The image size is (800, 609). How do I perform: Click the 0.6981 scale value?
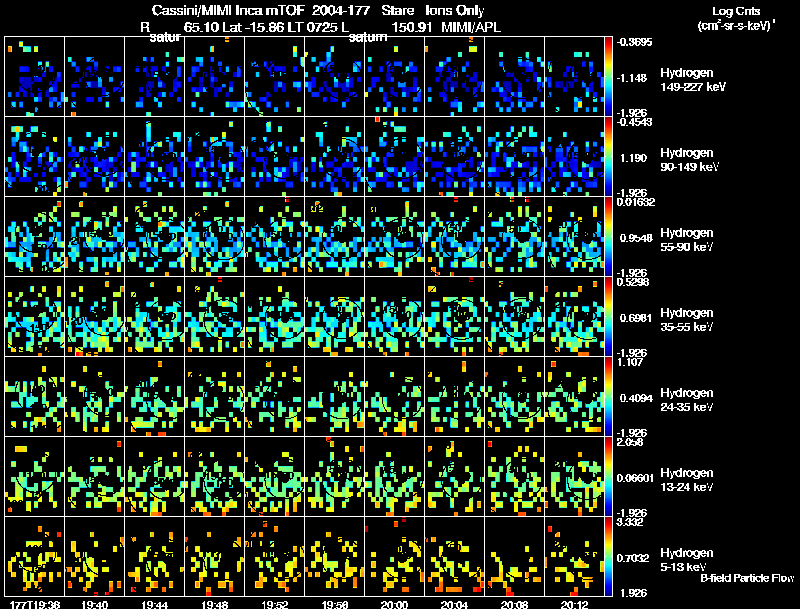click(x=636, y=318)
